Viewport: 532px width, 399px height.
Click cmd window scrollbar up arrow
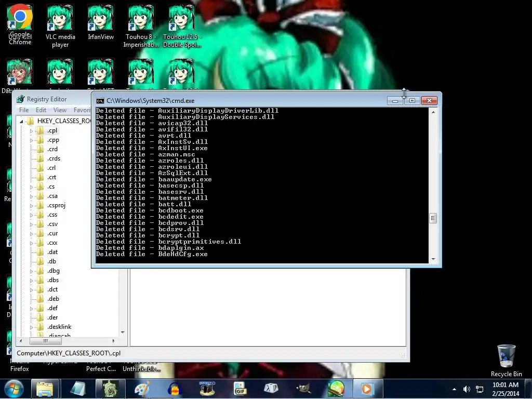point(433,112)
